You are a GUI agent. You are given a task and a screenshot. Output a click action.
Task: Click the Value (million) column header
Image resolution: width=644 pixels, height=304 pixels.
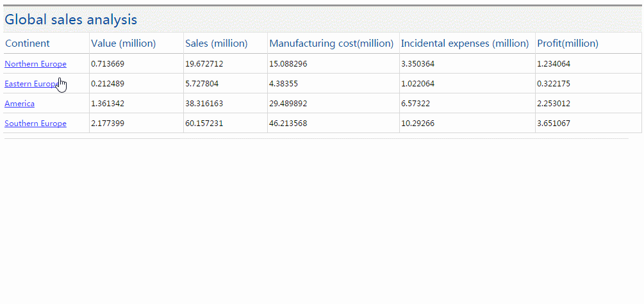tap(123, 43)
